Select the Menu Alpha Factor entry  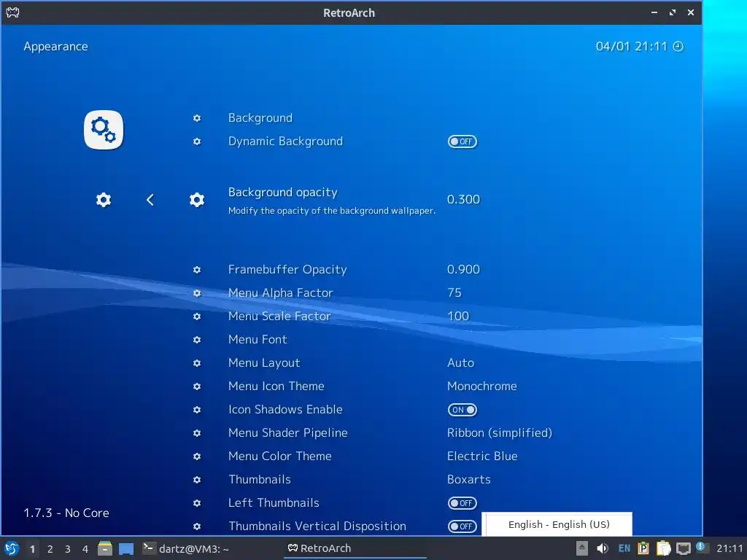[x=280, y=293]
